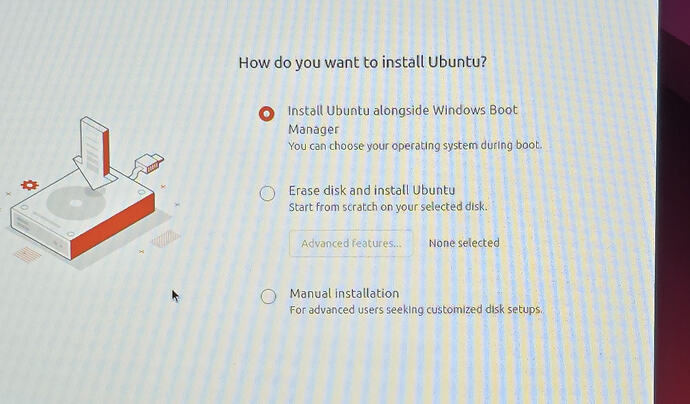690x404 pixels.
Task: Click the hatched square right of the drive
Action: [x=166, y=239]
